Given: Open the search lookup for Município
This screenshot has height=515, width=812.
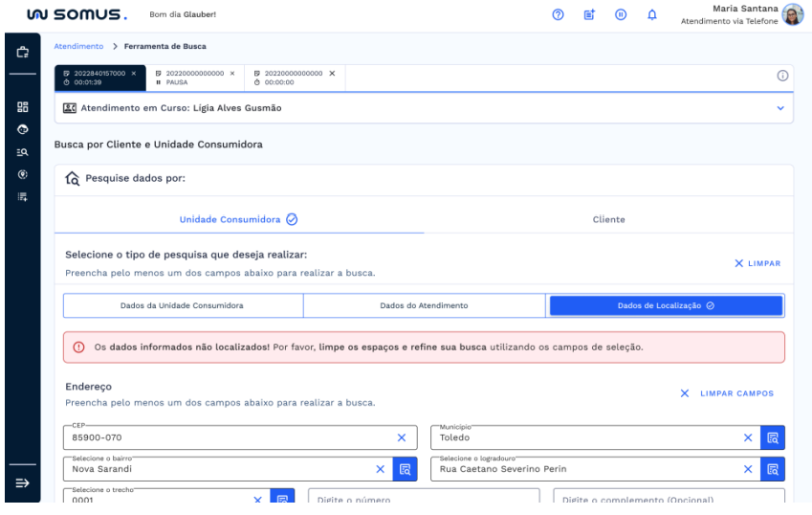Looking at the screenshot, I should [773, 437].
